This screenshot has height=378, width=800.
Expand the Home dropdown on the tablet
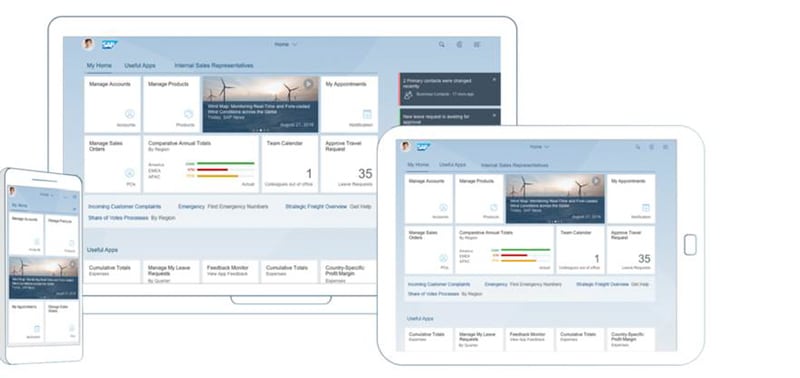coord(539,147)
